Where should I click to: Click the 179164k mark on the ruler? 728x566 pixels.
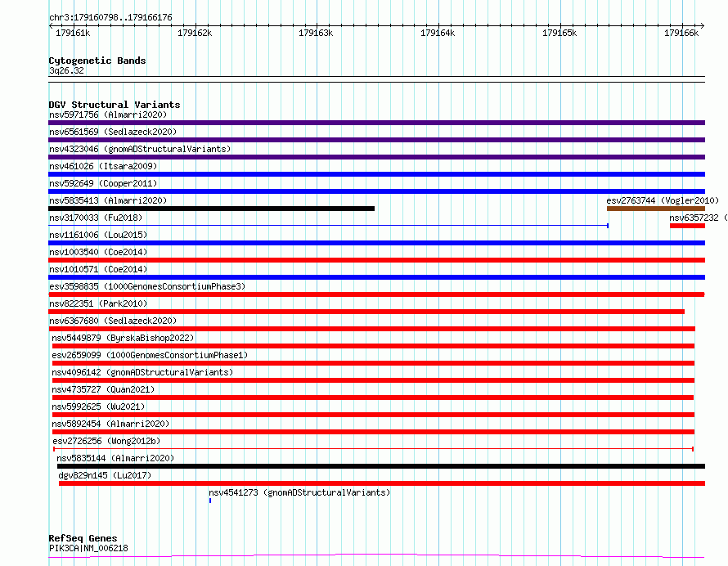coord(437,33)
